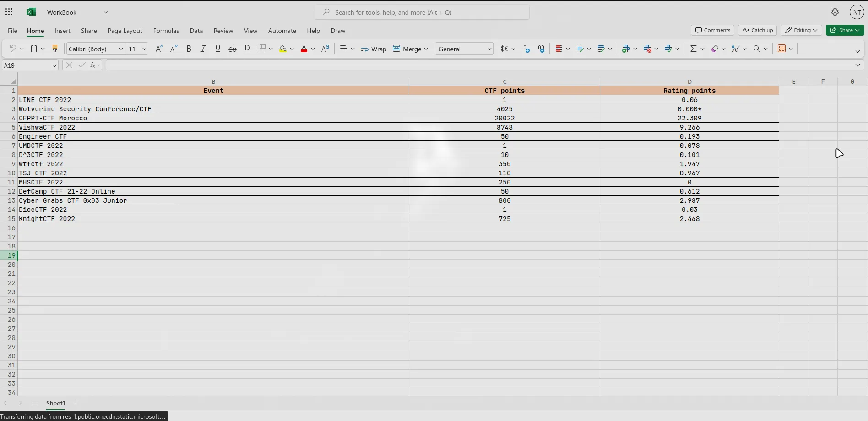Apply bold formatting to the cell

[189, 49]
